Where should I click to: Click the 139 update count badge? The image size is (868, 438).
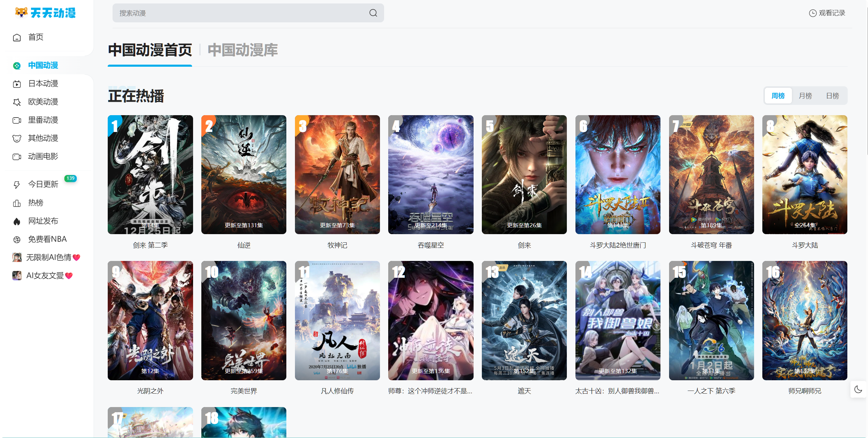pos(71,178)
